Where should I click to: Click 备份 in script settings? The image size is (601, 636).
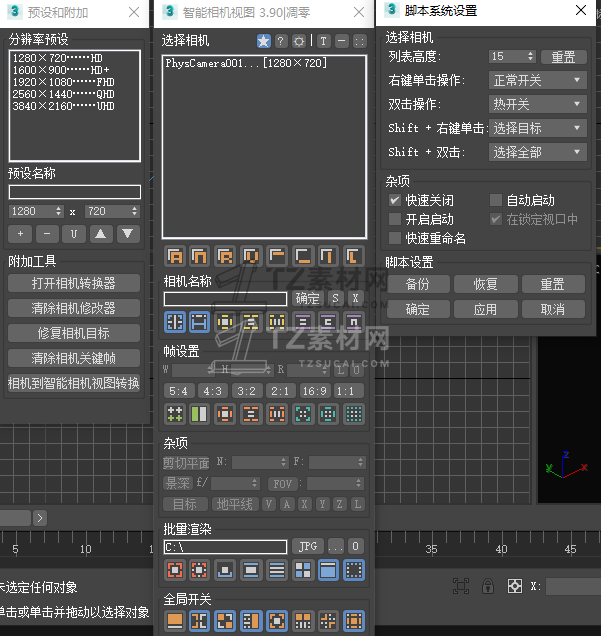coord(418,284)
